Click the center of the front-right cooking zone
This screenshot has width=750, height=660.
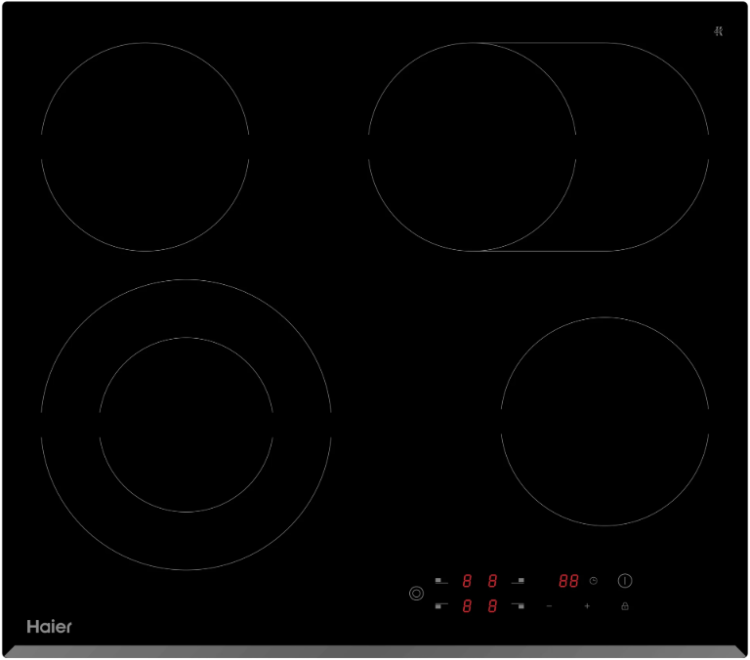605,421
